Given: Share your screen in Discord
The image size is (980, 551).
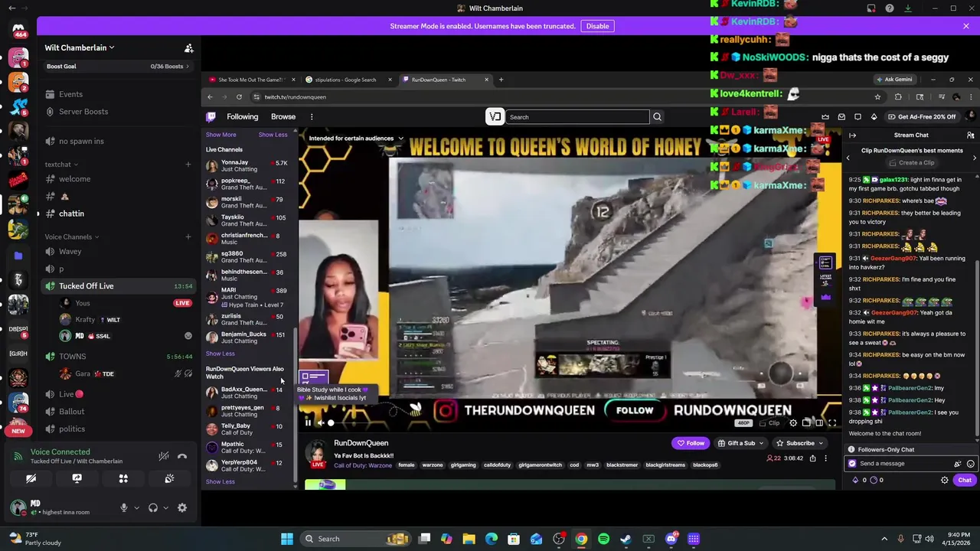Looking at the screenshot, I should 77,478.
